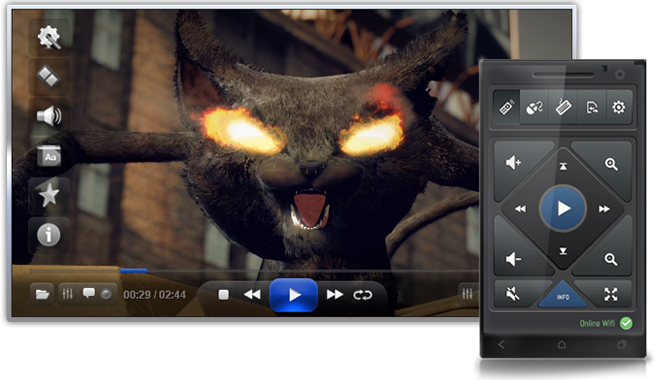This screenshot has height=380, width=660.
Task: Toggle subtitles speech bubble icon
Action: pyautogui.click(x=88, y=293)
